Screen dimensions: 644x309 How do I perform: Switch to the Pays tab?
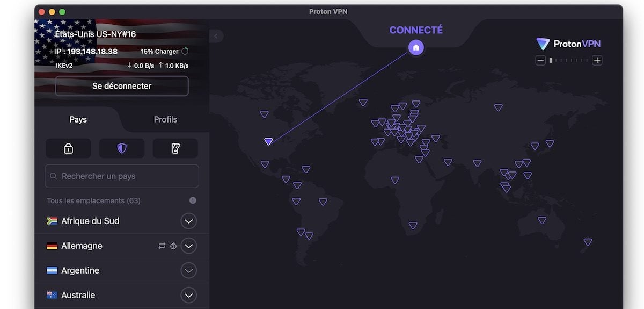click(78, 119)
